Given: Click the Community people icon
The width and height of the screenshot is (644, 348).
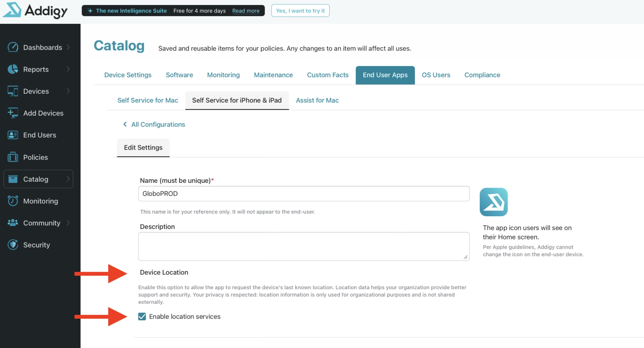Looking at the screenshot, I should point(13,223).
